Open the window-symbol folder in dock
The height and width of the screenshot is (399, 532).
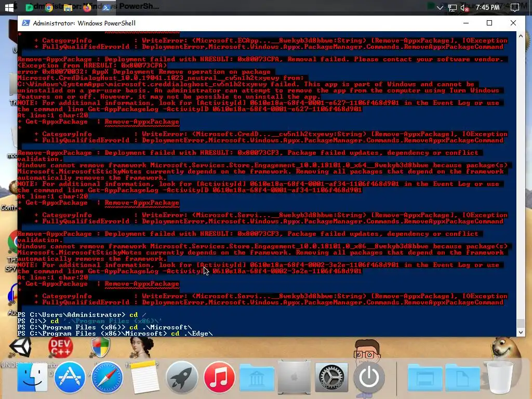tap(425, 378)
